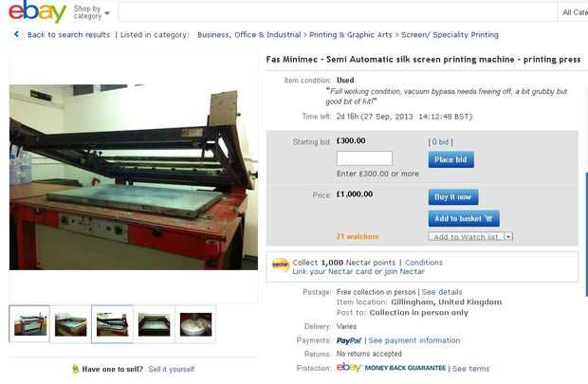Click the Nectar points logo
Viewport: 588px width, 384px height.
[x=280, y=265]
